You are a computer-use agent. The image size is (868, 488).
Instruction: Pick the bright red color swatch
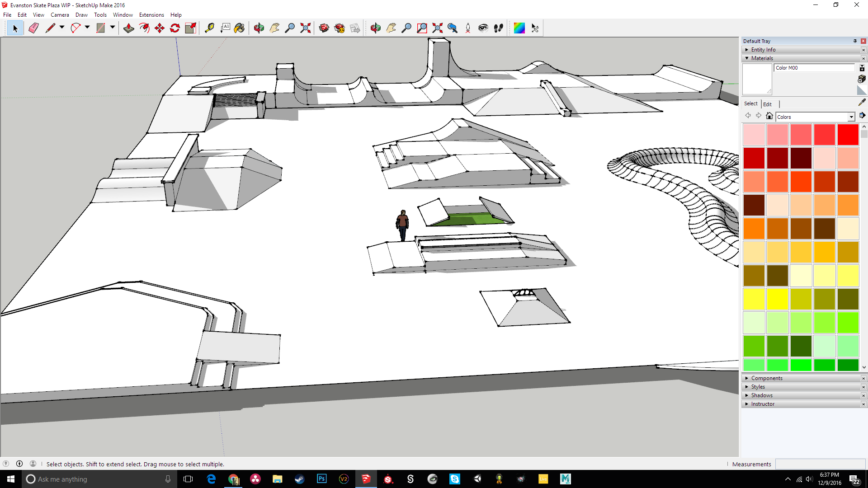pyautogui.click(x=848, y=135)
